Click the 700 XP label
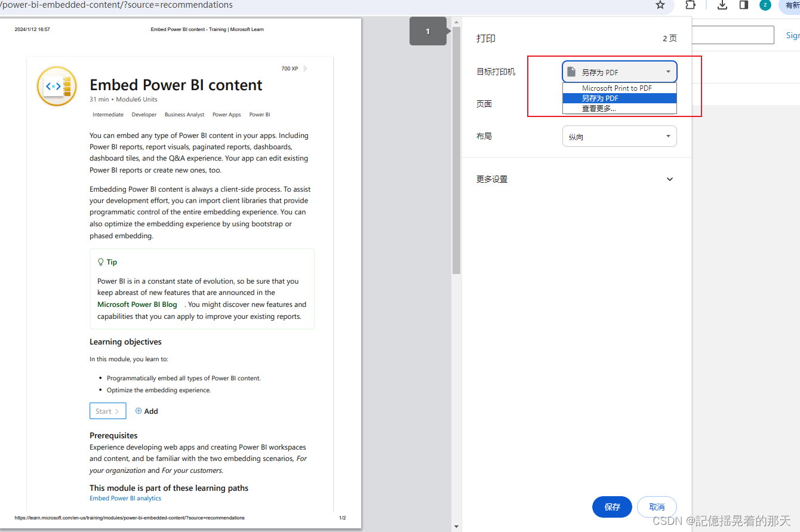800x532 pixels. point(290,69)
